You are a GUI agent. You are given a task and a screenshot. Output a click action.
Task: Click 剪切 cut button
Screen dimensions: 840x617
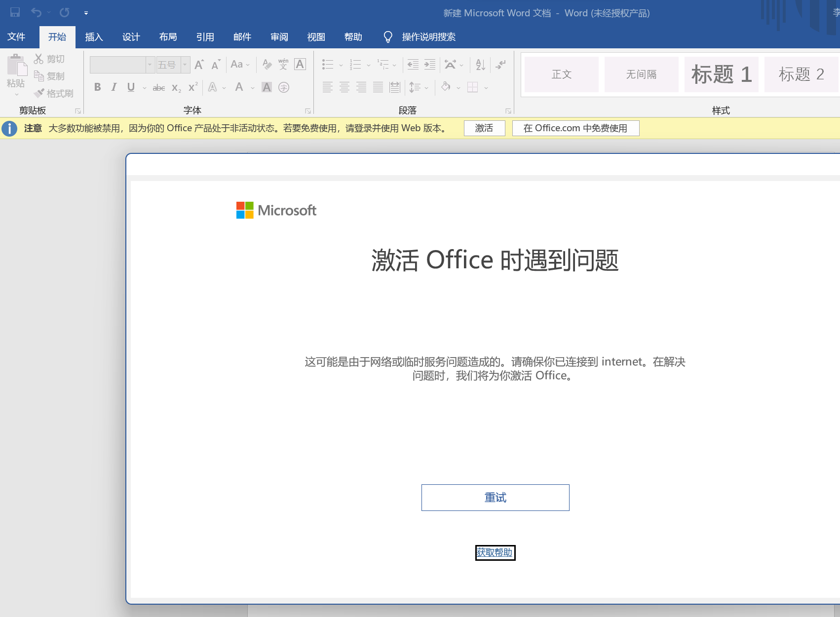(49, 59)
